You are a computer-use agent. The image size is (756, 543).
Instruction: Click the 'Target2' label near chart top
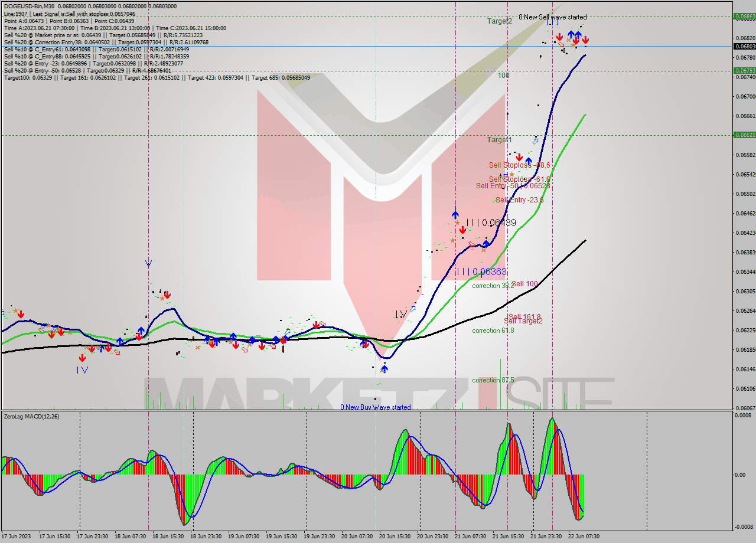click(x=500, y=21)
